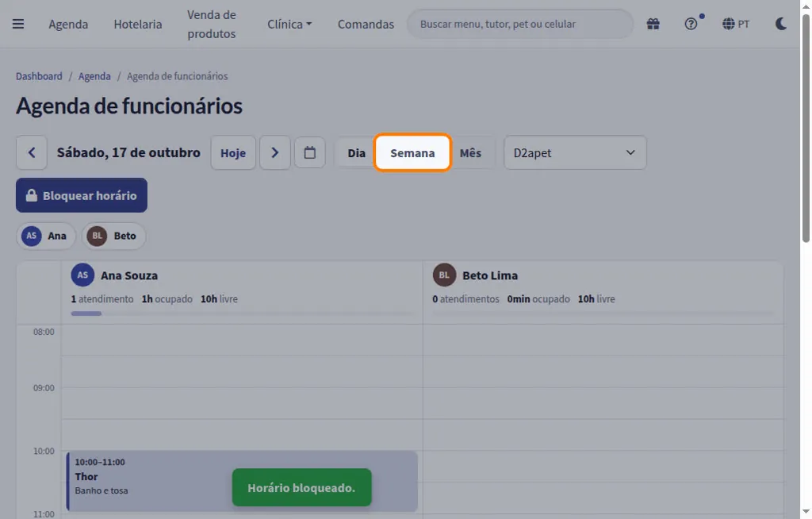Click '1 atendimento' for Ana Souza
This screenshot has width=812, height=519.
[x=102, y=299]
